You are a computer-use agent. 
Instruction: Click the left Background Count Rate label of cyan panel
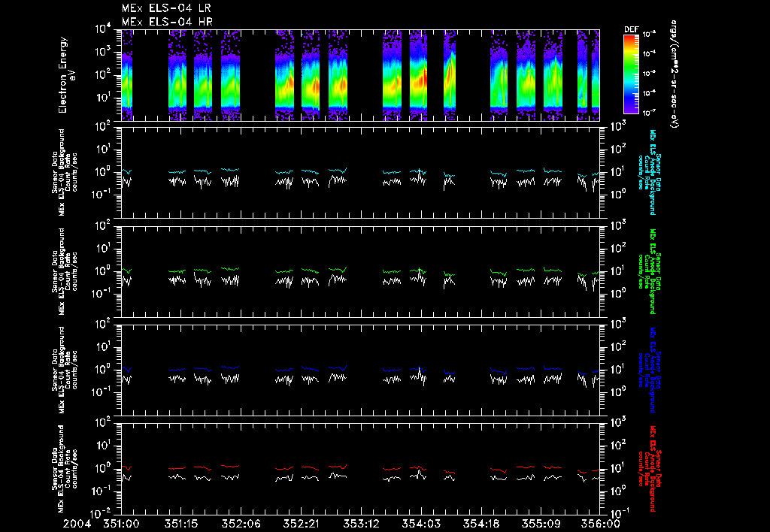point(65,172)
